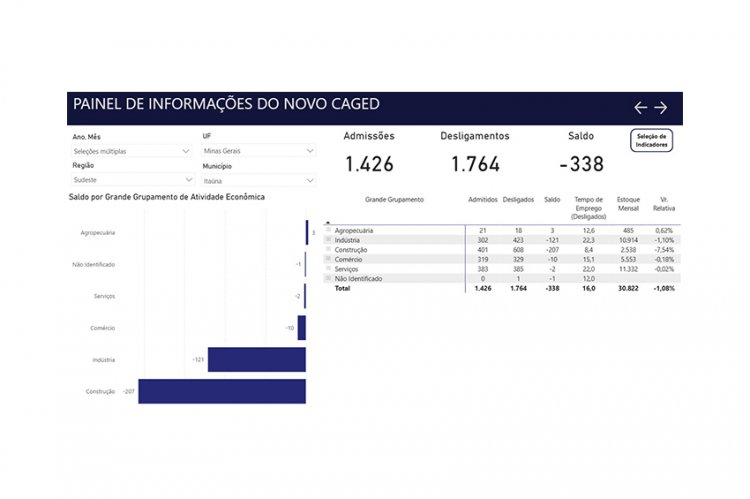Expand the Serviços row icon
The image size is (750, 499).
point(329,269)
